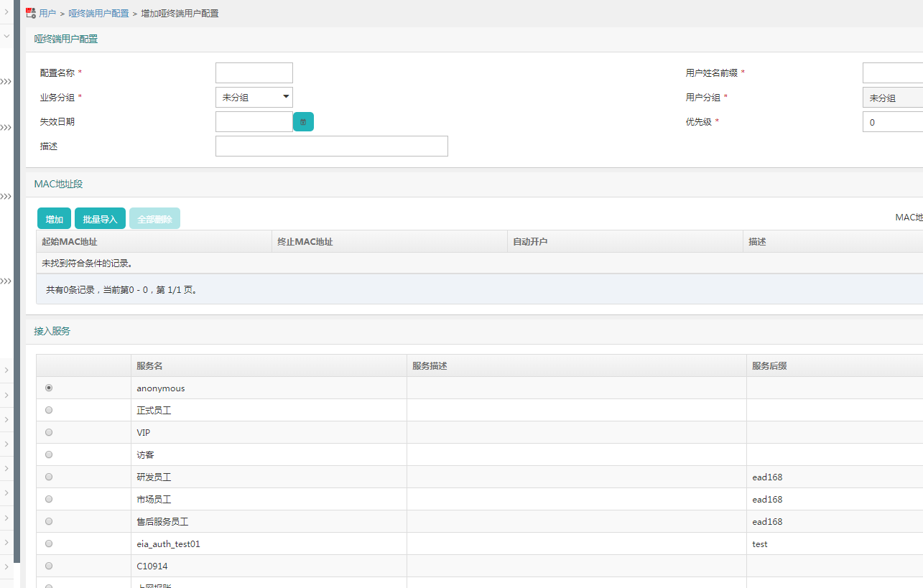The image size is (923, 588).
Task: Click the breadcrumb user icon before 用户
Action: click(31, 13)
